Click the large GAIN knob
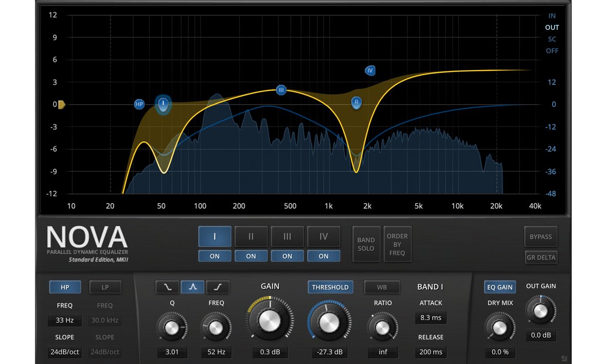Viewport: 607px width, 364px height. pos(270,320)
